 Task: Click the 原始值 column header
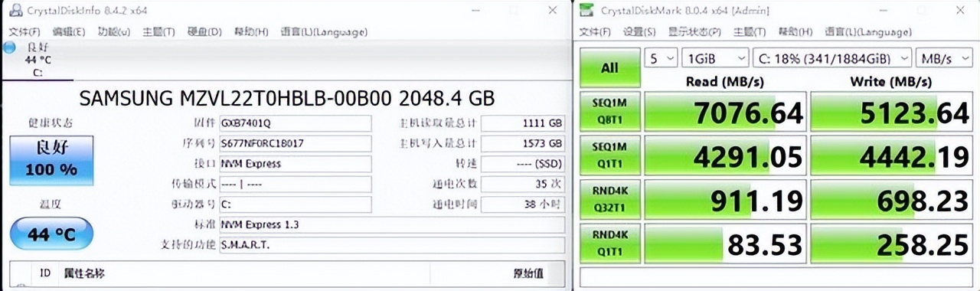[x=528, y=273]
